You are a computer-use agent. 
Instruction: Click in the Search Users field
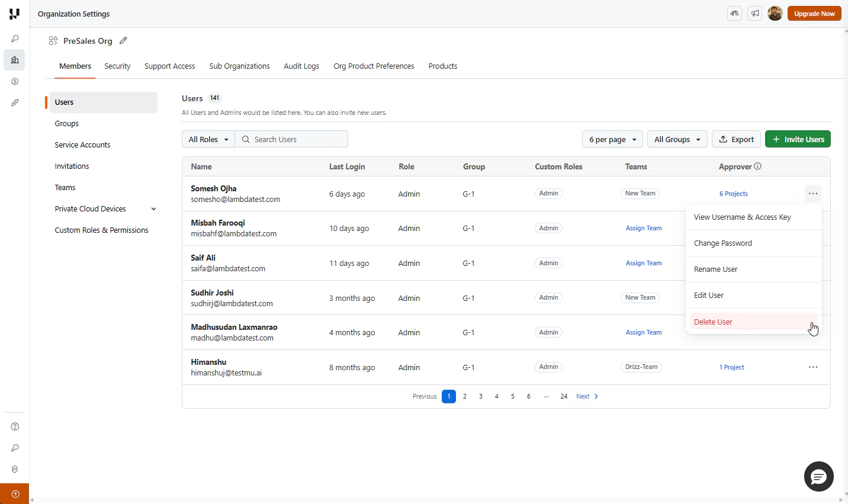click(291, 139)
